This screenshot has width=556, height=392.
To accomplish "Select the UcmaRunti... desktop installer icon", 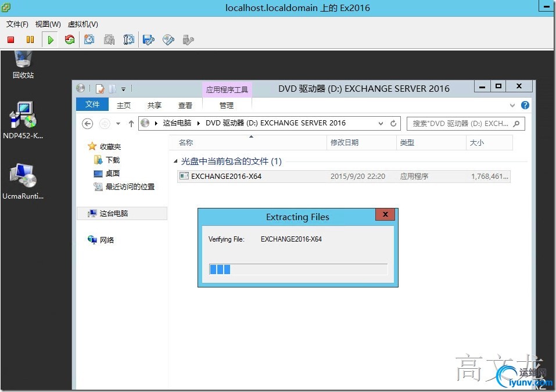I will (23, 181).
